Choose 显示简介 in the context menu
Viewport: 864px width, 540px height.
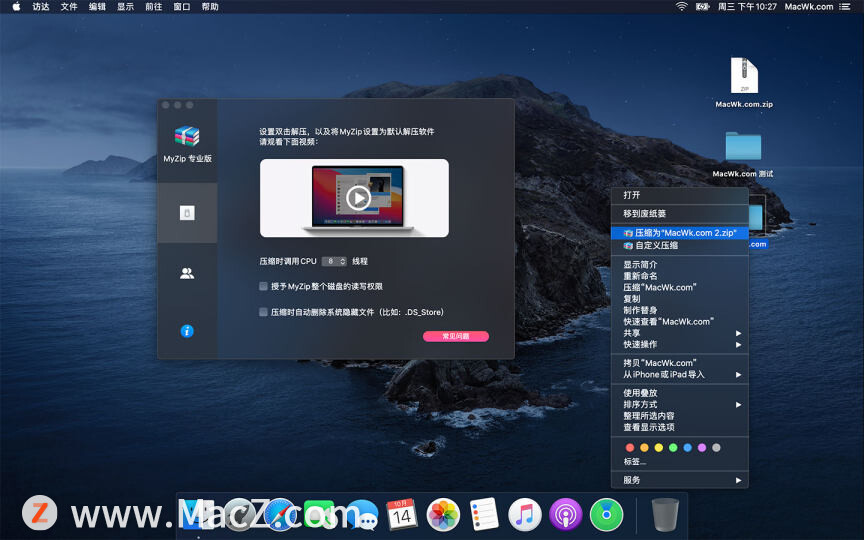point(679,264)
